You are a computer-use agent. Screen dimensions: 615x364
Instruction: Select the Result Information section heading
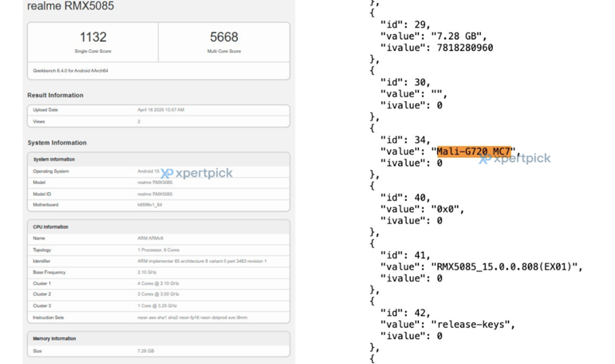55,96
